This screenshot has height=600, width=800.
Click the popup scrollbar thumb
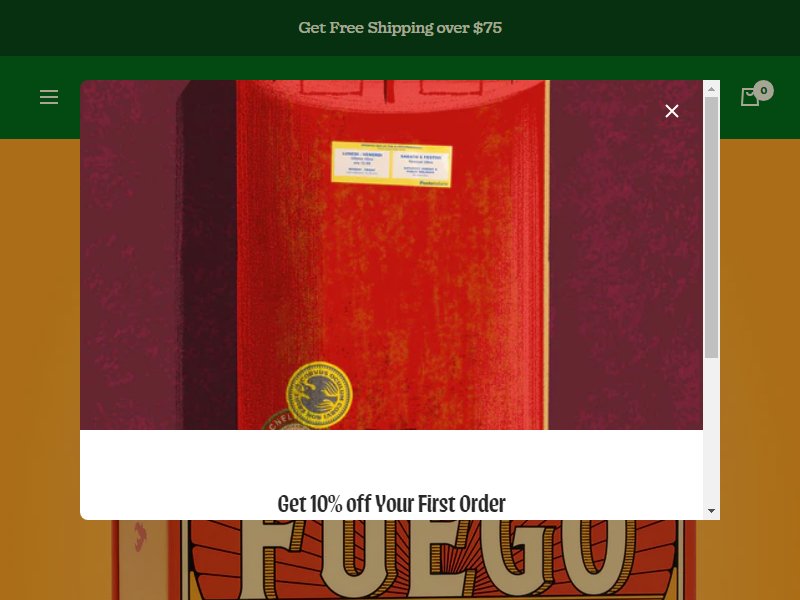tap(711, 228)
